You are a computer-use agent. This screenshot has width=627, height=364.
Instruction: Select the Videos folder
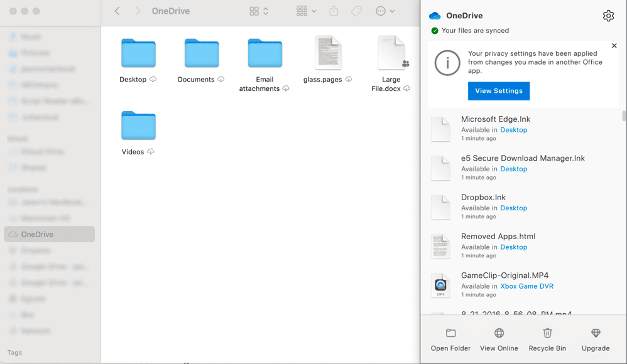point(138,126)
